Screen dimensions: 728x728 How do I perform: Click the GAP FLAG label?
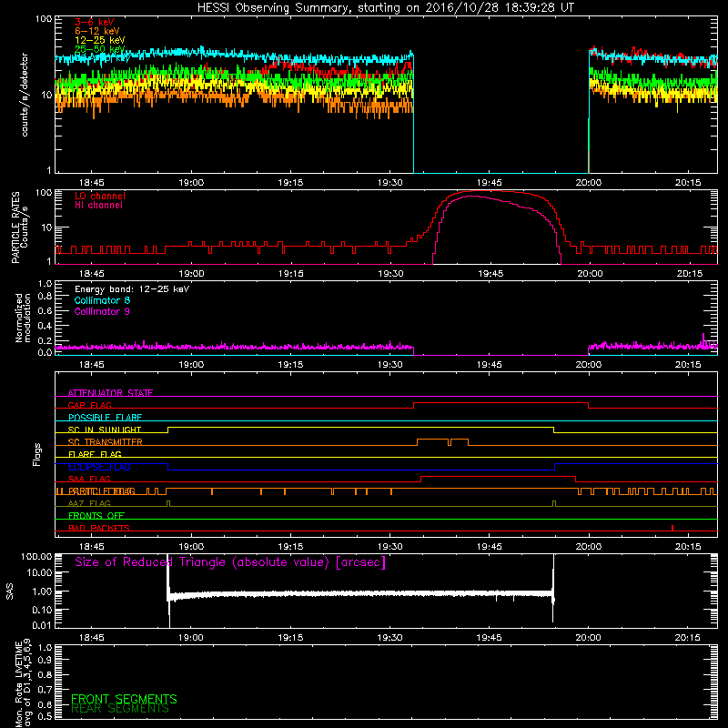click(x=89, y=405)
